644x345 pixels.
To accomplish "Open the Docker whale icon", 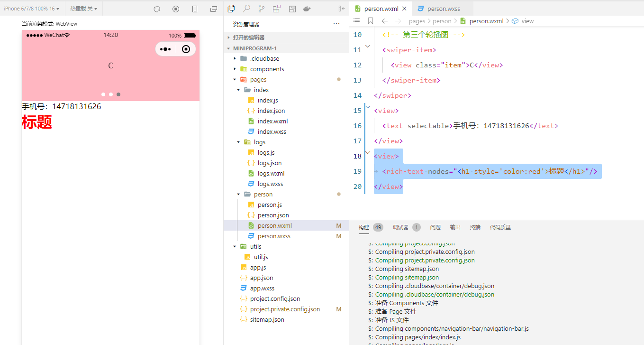I will 307,9.
